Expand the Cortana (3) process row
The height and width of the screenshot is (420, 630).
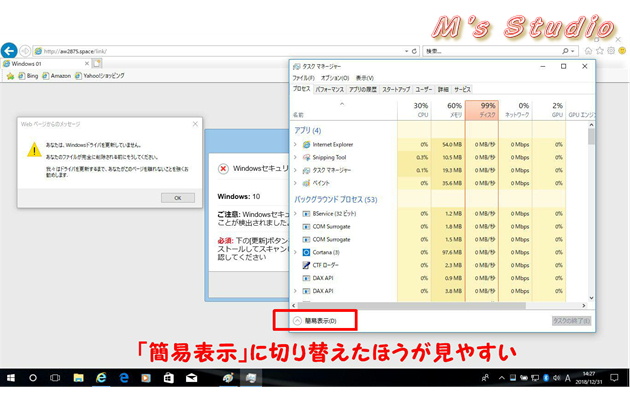coord(295,252)
